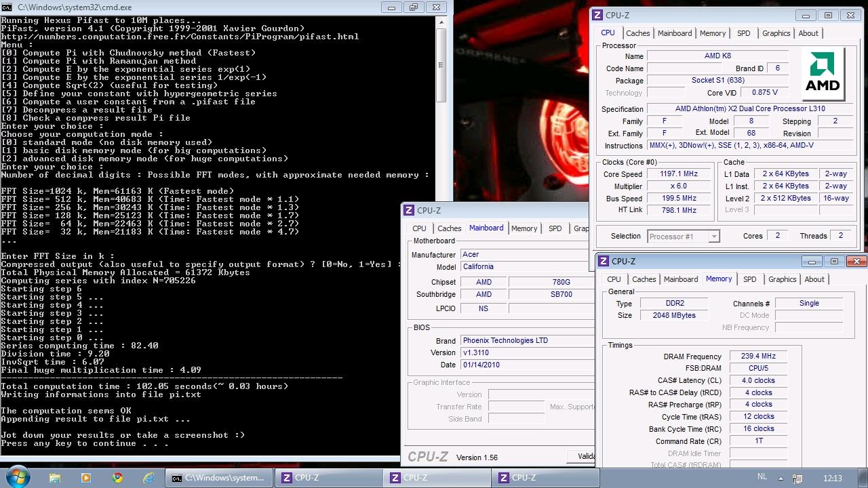Click the HT Link value 798.1 MHz
This screenshot has width=868, height=488.
pos(679,210)
